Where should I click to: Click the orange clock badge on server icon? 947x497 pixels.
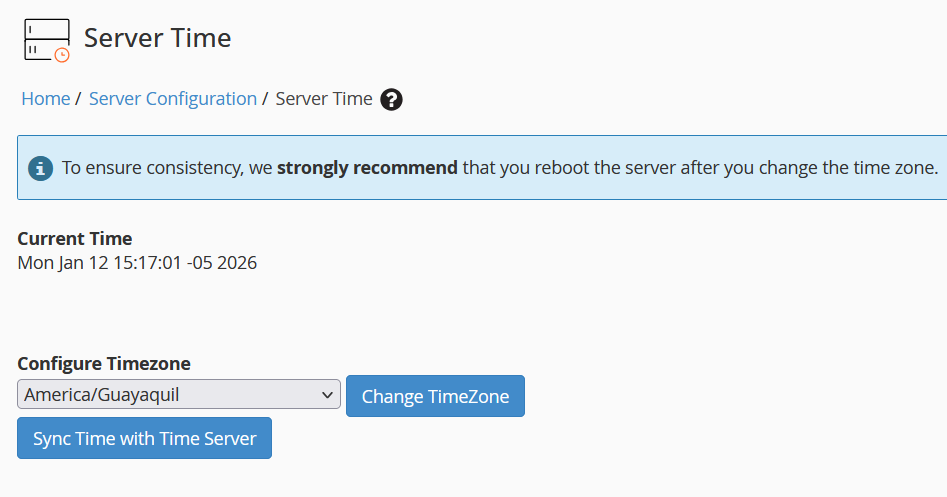click(62, 55)
